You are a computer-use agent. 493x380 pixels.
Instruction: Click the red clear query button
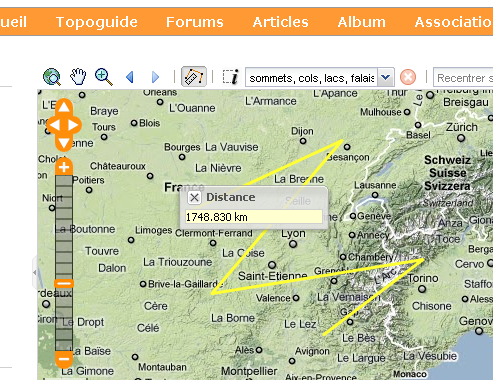tap(408, 77)
